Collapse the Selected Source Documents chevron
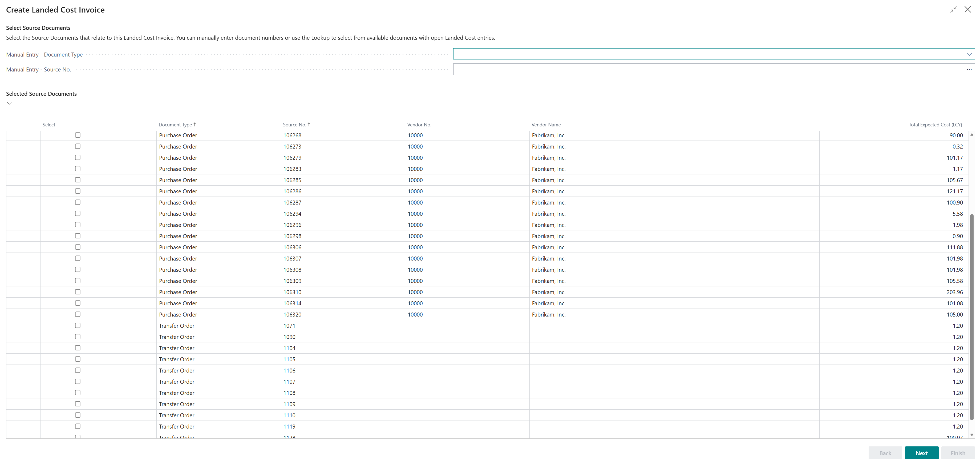 point(10,103)
